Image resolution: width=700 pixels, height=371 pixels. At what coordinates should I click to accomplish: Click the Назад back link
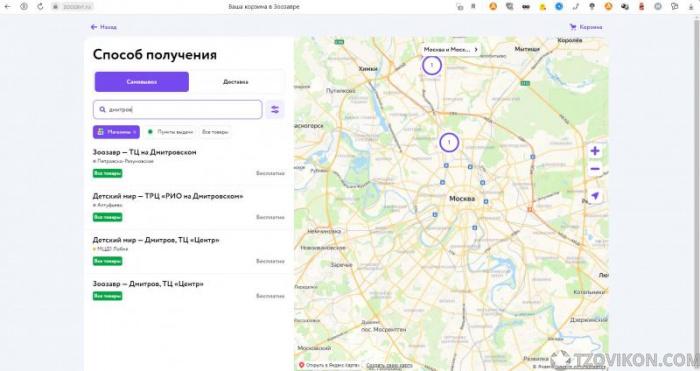pyautogui.click(x=104, y=27)
